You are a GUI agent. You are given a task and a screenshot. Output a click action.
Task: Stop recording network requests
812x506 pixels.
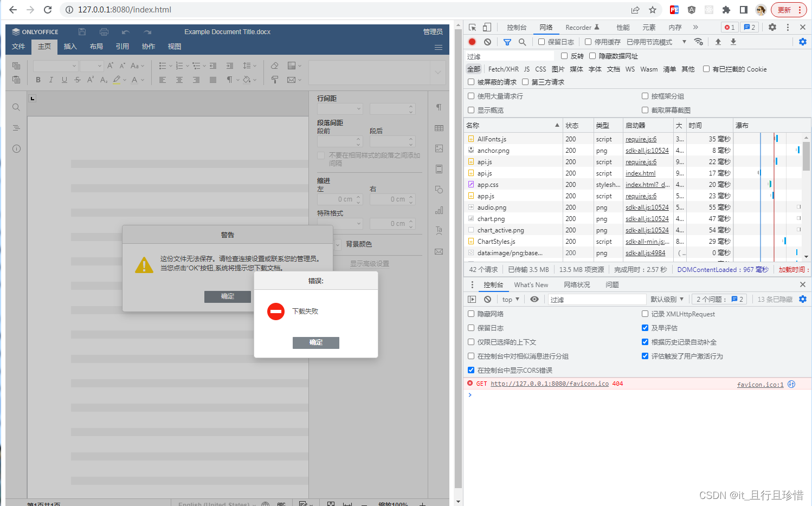click(x=472, y=41)
